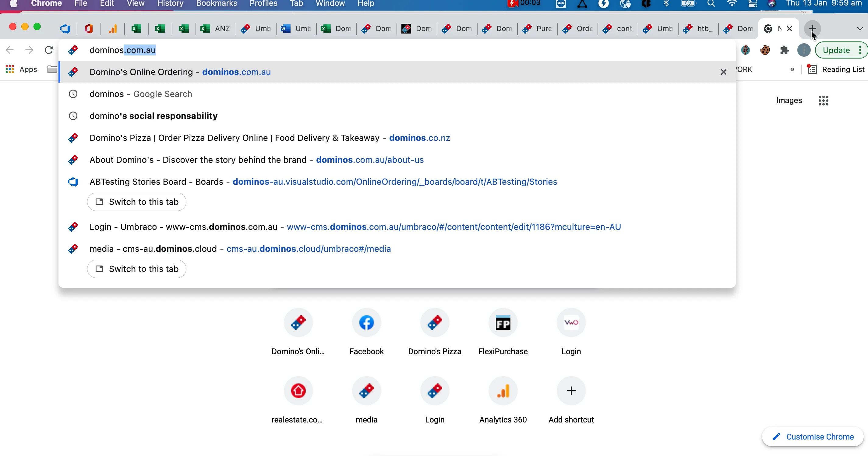Screen dimensions: 868x456
Task: Open the media shortcut tile
Action: [366, 400]
